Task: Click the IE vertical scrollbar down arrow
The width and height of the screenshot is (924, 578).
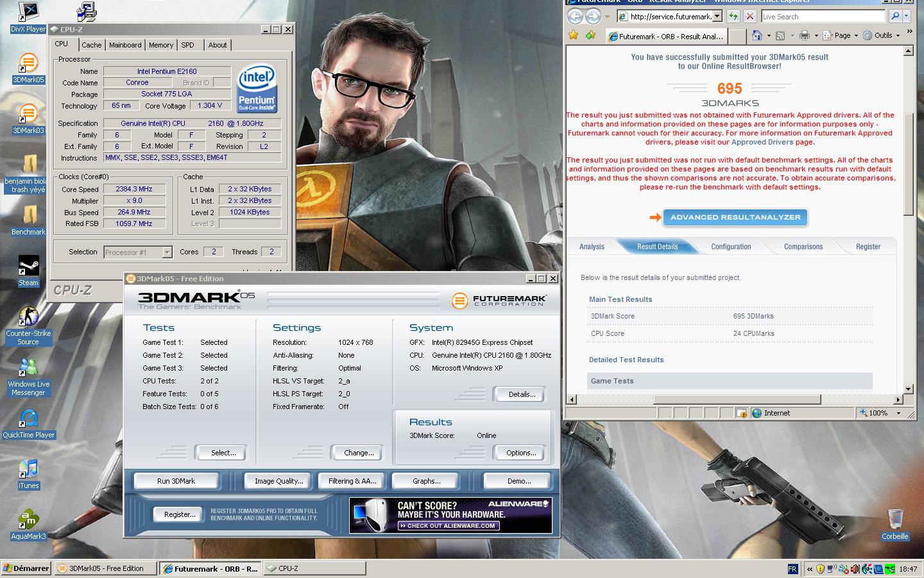Action: click(908, 389)
